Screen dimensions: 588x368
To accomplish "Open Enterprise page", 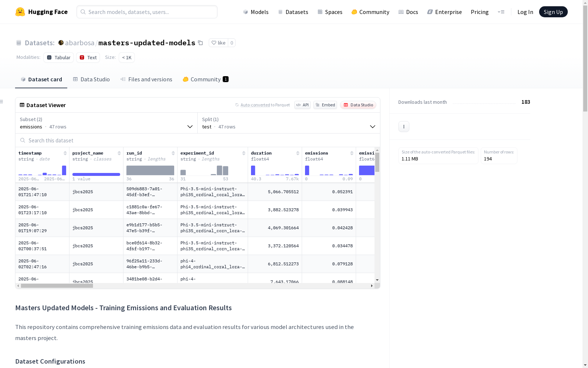I will (x=445, y=12).
